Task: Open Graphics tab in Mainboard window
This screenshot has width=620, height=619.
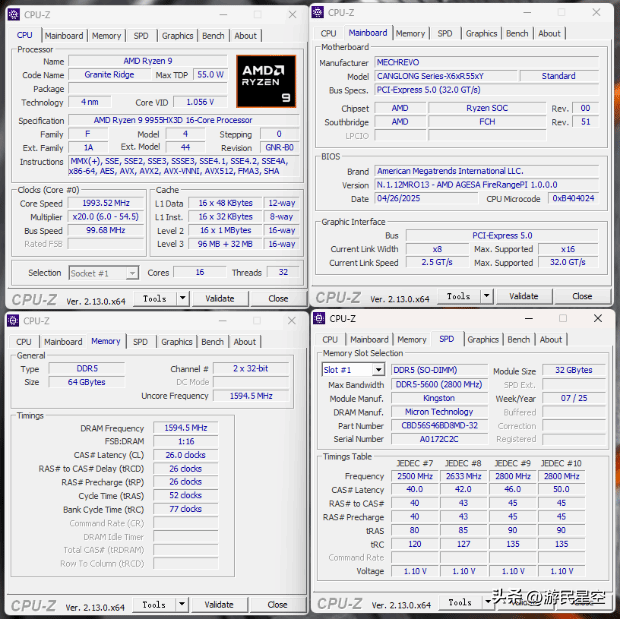Action: (481, 34)
